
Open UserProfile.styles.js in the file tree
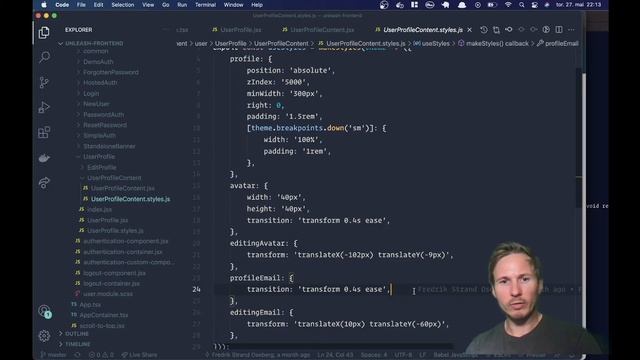point(116,231)
